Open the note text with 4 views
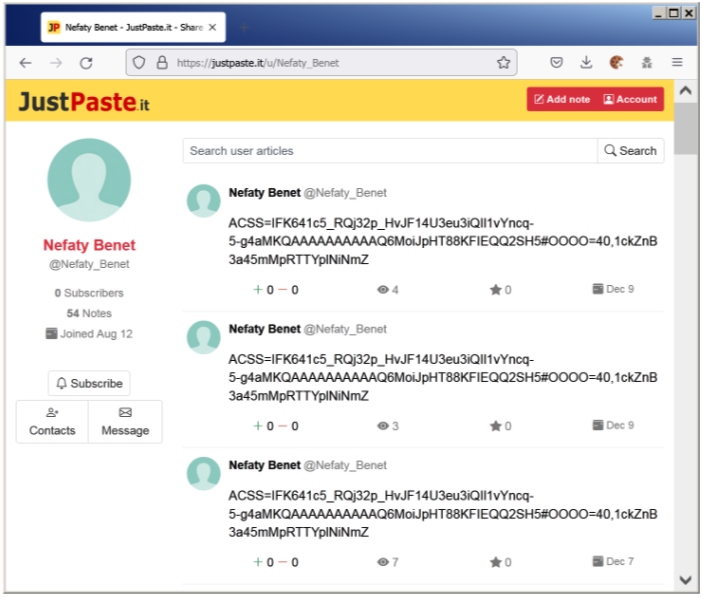Image resolution: width=703 pixels, height=597 pixels. click(x=443, y=241)
